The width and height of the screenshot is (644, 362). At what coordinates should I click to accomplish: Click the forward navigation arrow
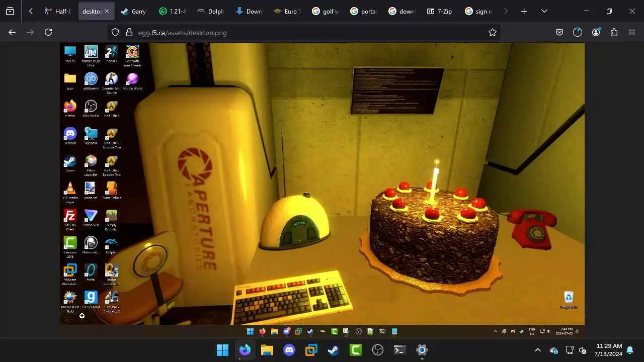[30, 32]
